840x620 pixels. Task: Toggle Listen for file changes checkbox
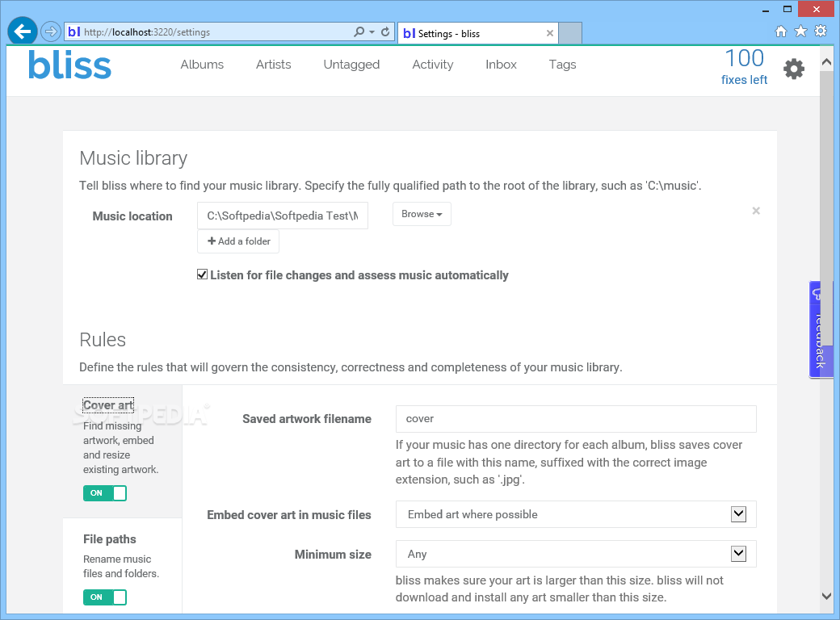point(202,274)
